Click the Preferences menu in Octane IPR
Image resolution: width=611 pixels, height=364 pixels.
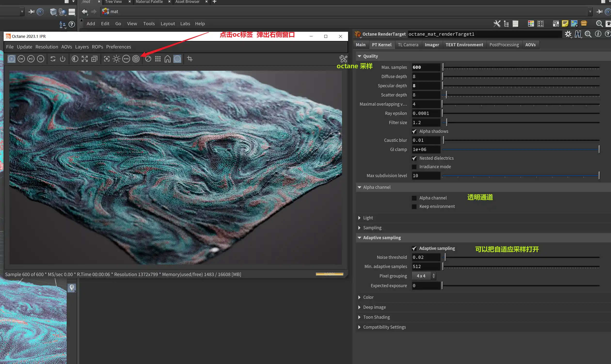118,47
